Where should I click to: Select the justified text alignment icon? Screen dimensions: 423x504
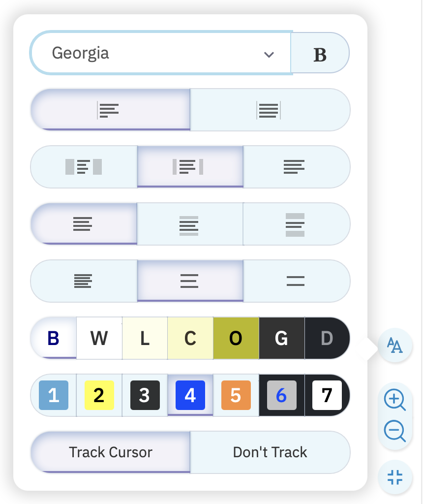pyautogui.click(x=270, y=110)
